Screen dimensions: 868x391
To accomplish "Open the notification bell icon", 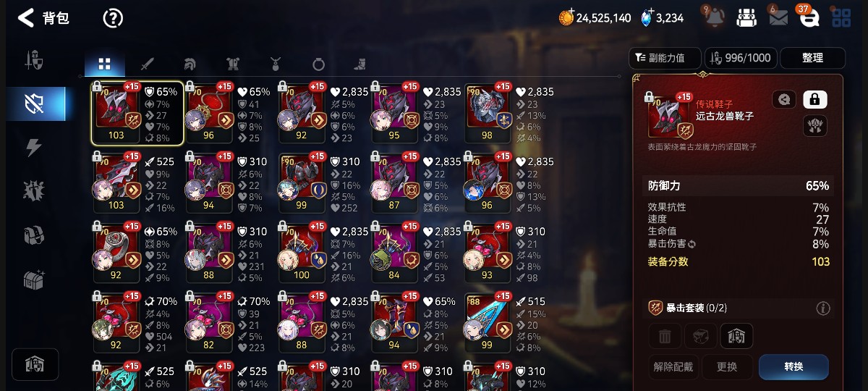I will tap(713, 17).
